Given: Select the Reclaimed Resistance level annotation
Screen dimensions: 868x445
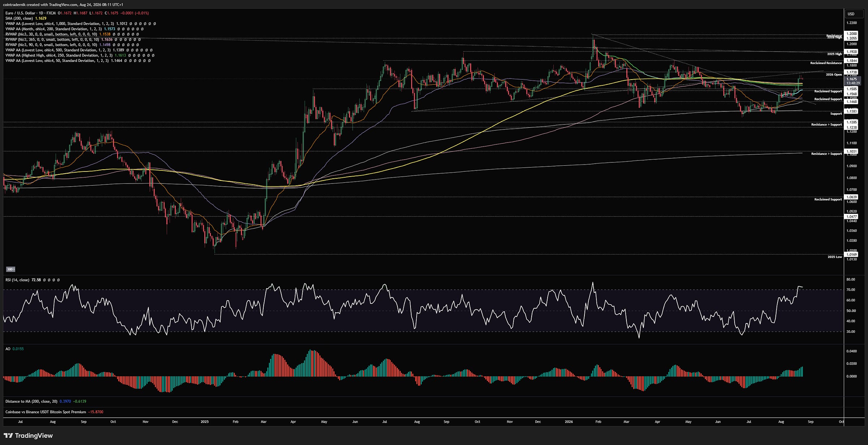Looking at the screenshot, I should pos(826,63).
